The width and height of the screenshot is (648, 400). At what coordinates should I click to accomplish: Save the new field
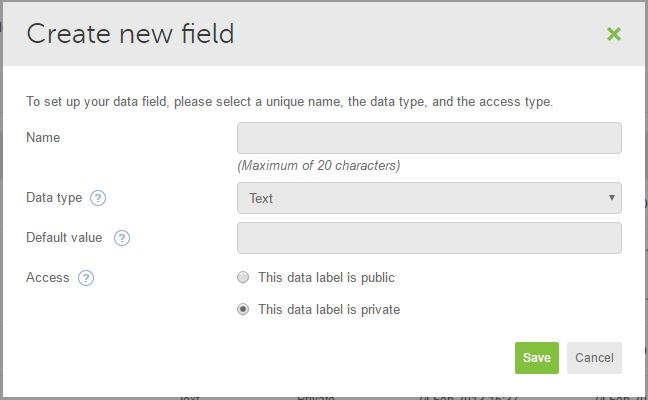(x=536, y=358)
